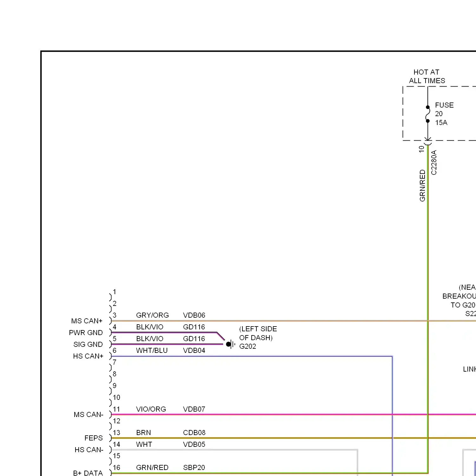Select connector pin number 13
476x476 pixels.
pos(116,433)
